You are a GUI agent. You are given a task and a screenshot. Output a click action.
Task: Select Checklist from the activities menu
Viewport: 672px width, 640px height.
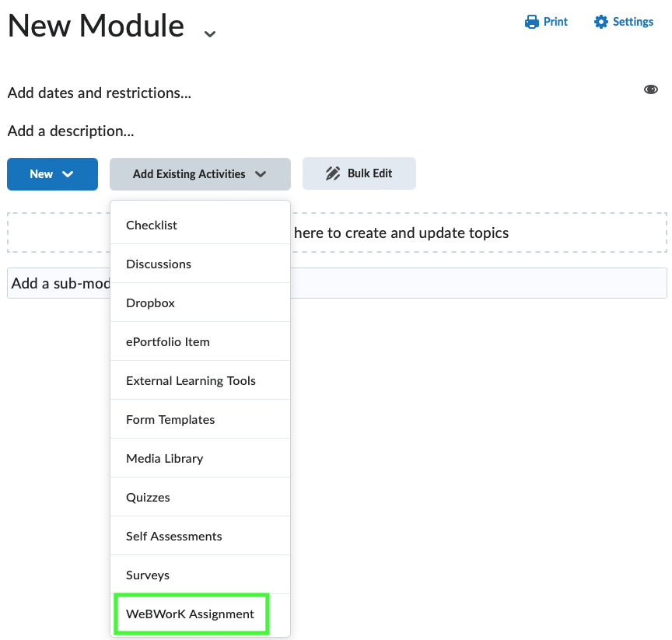point(200,225)
